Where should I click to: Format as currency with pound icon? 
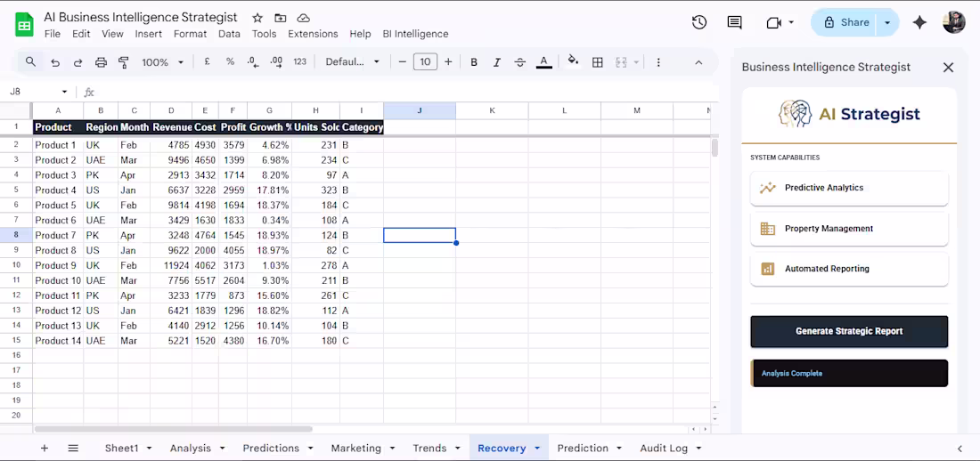[207, 61]
